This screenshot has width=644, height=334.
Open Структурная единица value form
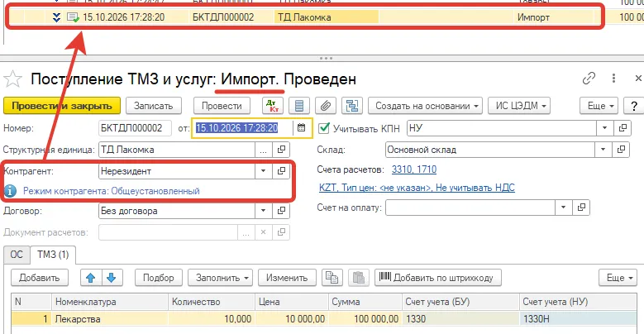pyautogui.click(x=281, y=150)
